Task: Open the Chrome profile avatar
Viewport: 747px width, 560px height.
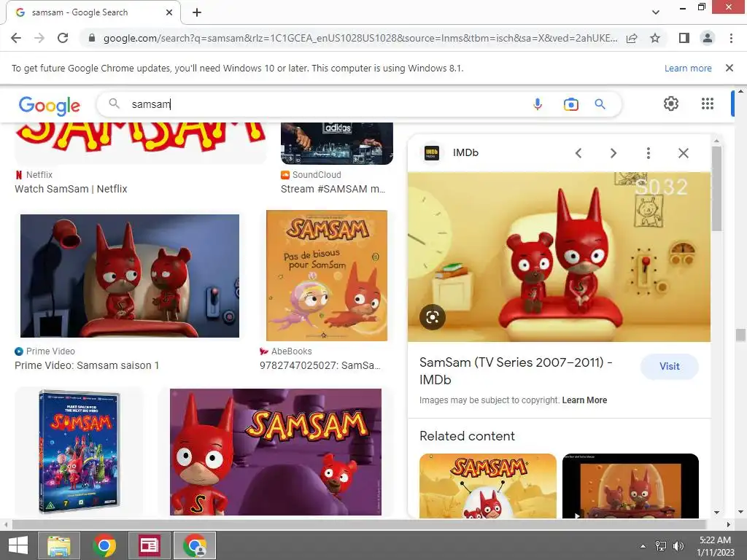Action: tap(708, 38)
